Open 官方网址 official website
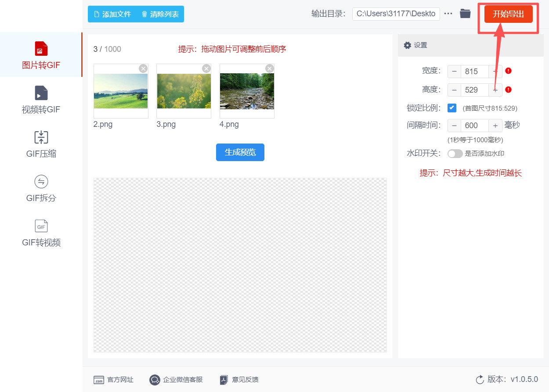The image size is (549, 392). (114, 380)
